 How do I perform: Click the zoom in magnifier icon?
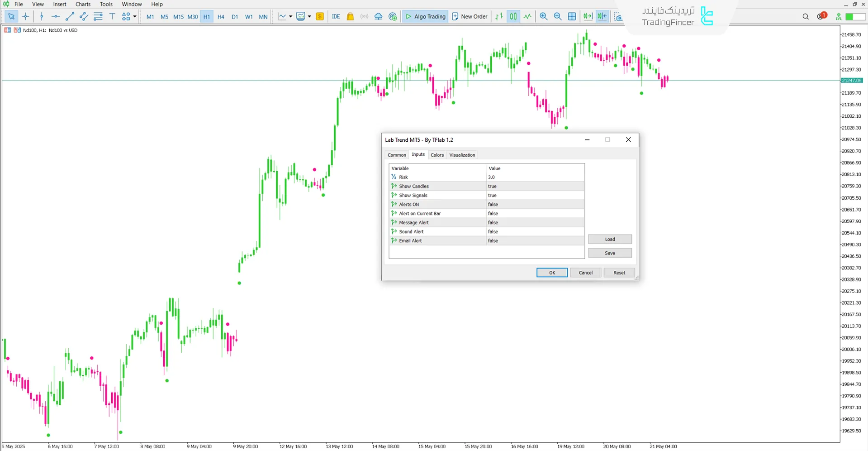[544, 17]
